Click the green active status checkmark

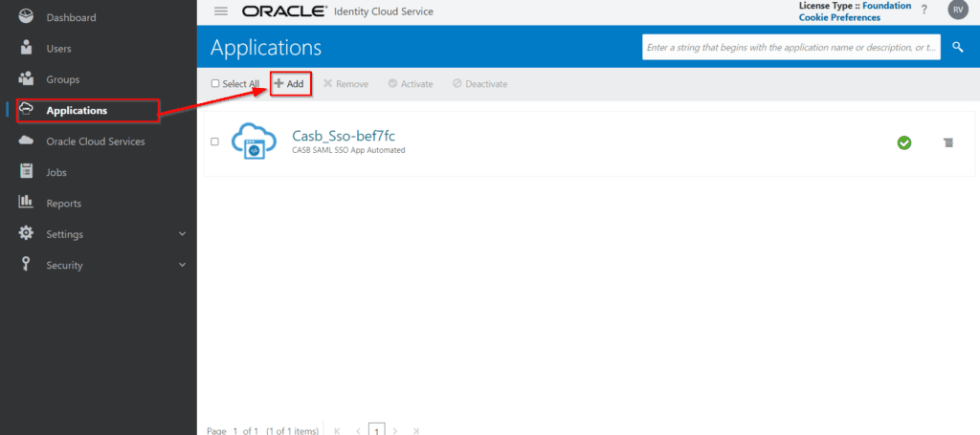[x=903, y=142]
